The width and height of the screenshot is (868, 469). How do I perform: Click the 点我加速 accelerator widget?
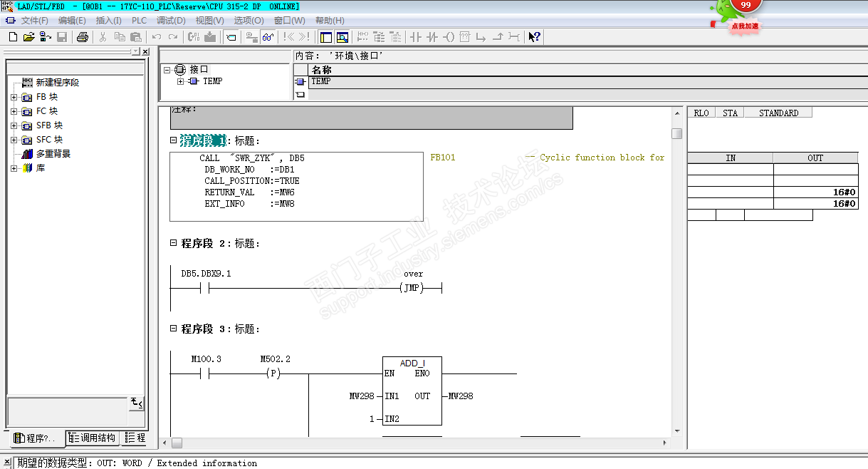745,26
